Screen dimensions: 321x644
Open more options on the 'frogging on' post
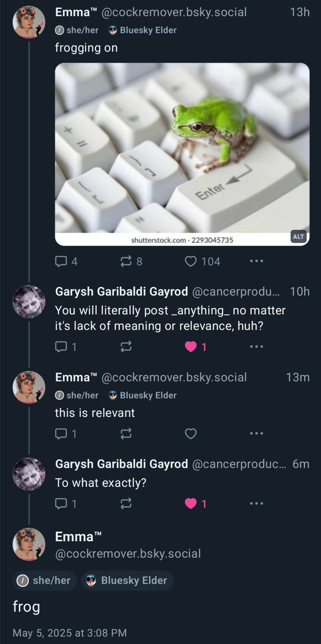pyautogui.click(x=256, y=261)
